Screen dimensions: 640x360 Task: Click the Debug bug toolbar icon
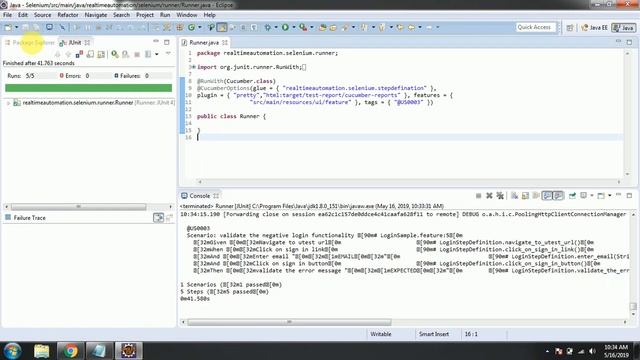(x=267, y=27)
